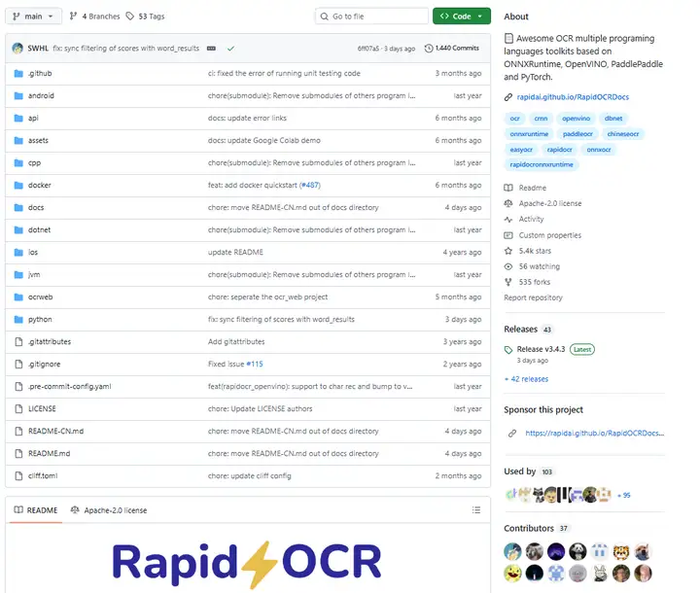
Task: Click the dotnet folder icon
Action: 18,229
